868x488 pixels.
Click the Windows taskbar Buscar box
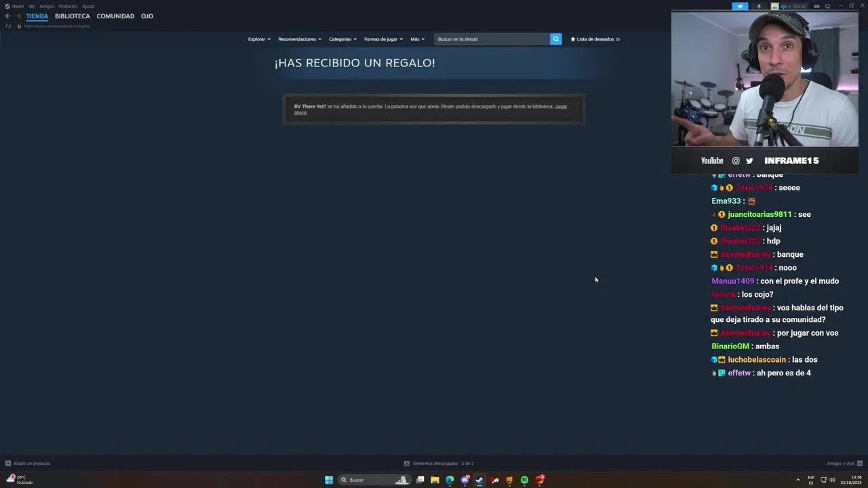coord(374,480)
